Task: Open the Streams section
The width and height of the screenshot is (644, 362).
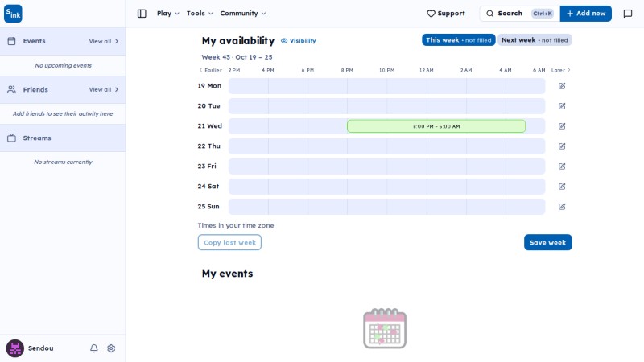Action: [63, 138]
